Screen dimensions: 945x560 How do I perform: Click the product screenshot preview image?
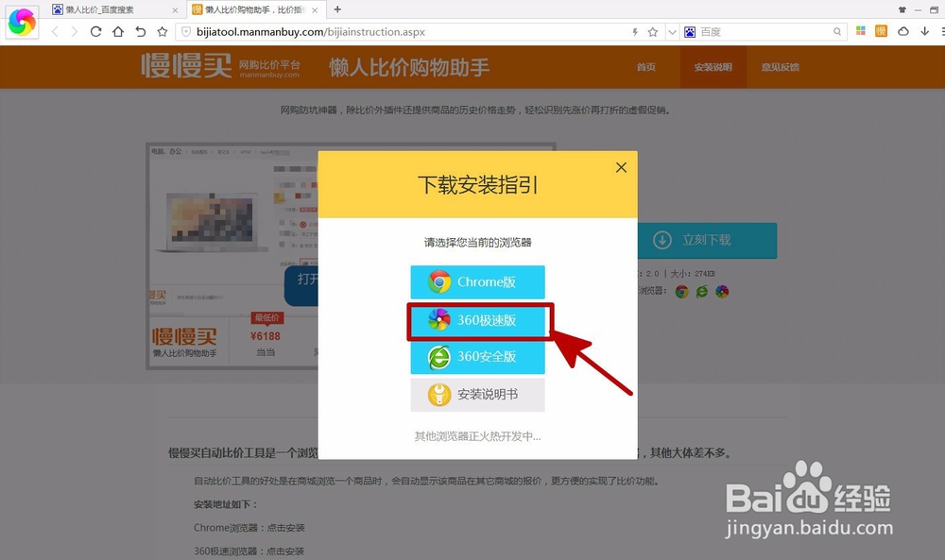click(x=232, y=256)
